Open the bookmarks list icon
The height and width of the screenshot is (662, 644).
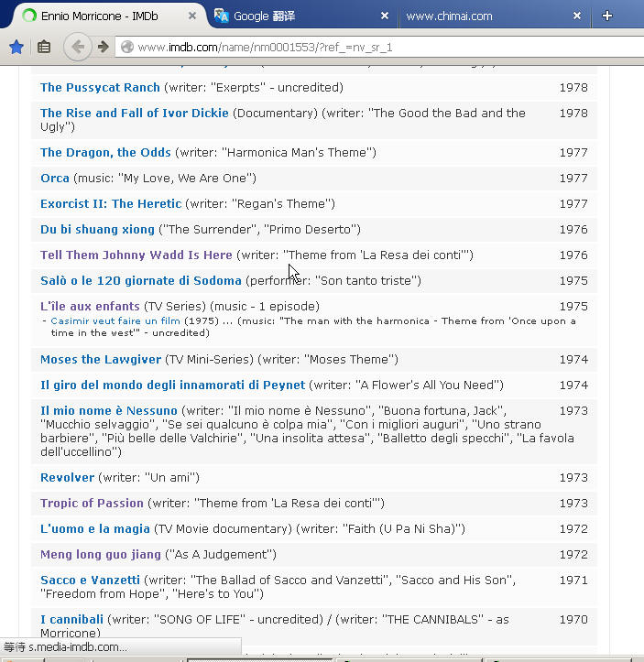44,47
